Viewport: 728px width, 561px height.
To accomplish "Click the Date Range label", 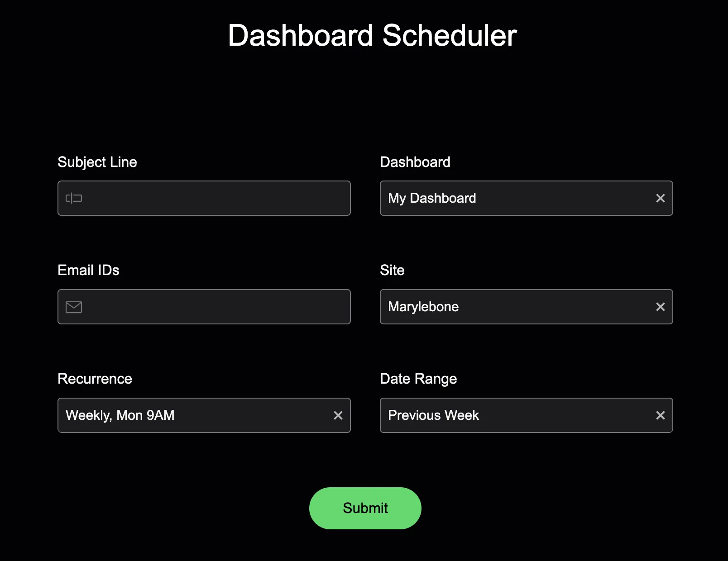I will pos(418,379).
